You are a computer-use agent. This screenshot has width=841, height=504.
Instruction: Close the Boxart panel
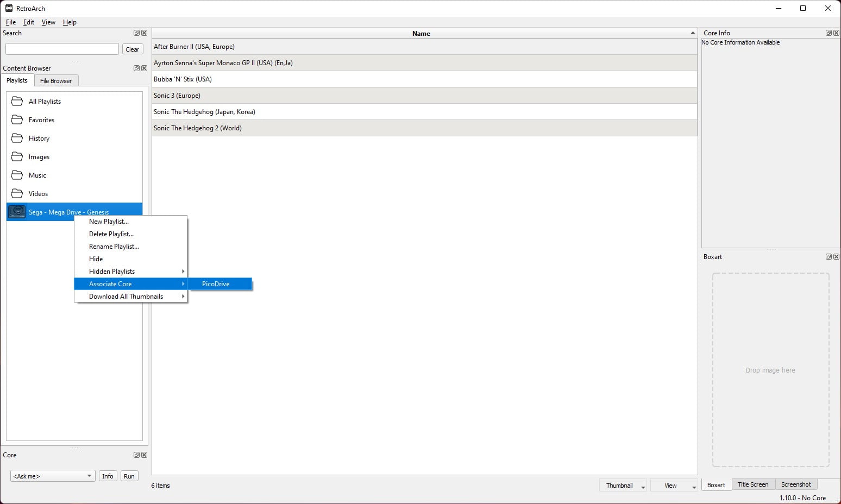click(836, 257)
